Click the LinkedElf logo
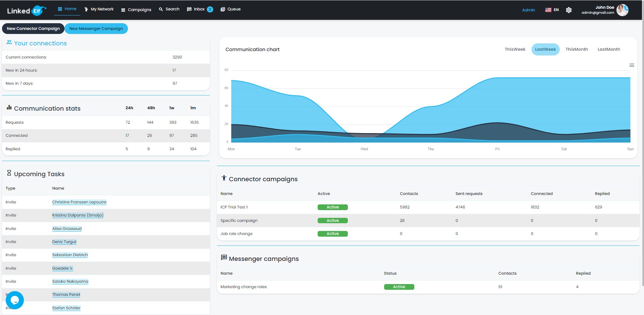 pyautogui.click(x=26, y=10)
